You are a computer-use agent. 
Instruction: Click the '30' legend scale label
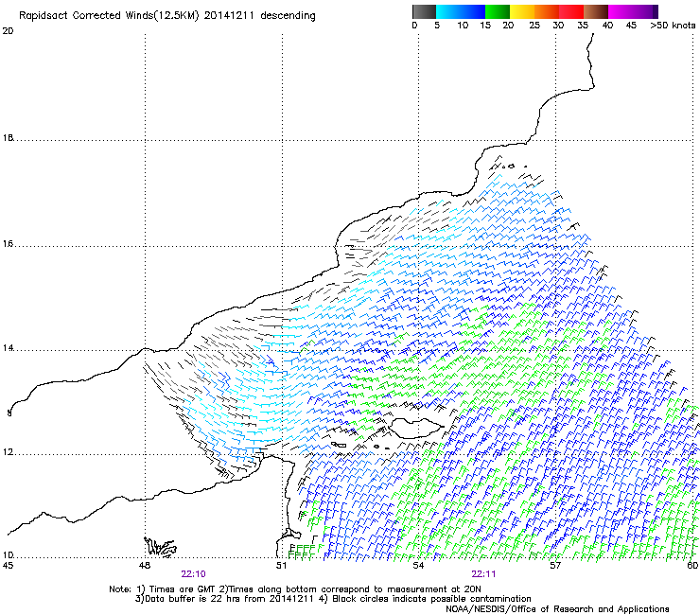[x=558, y=25]
